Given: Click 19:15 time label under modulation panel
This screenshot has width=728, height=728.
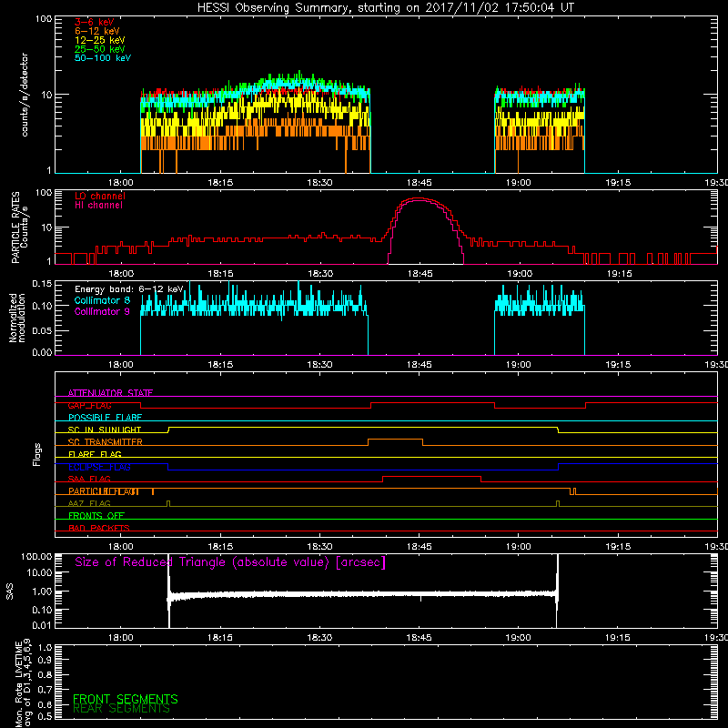Looking at the screenshot, I should click(618, 365).
